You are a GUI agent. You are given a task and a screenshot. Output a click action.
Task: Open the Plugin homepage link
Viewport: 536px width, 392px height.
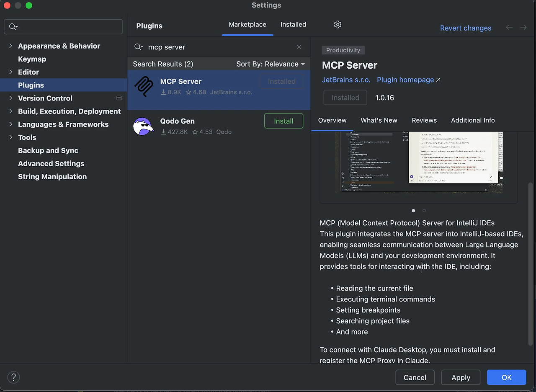[x=405, y=80]
